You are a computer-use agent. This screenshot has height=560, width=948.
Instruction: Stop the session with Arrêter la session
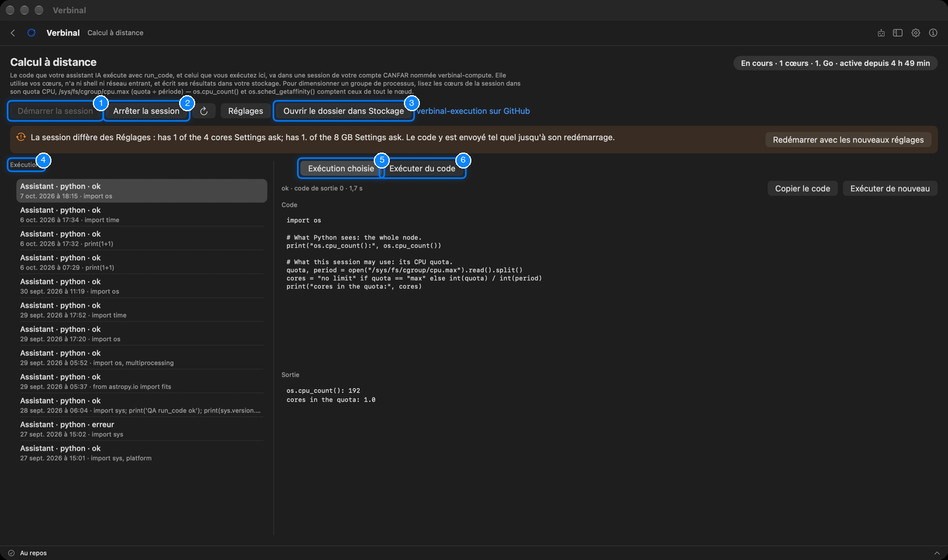(x=146, y=111)
